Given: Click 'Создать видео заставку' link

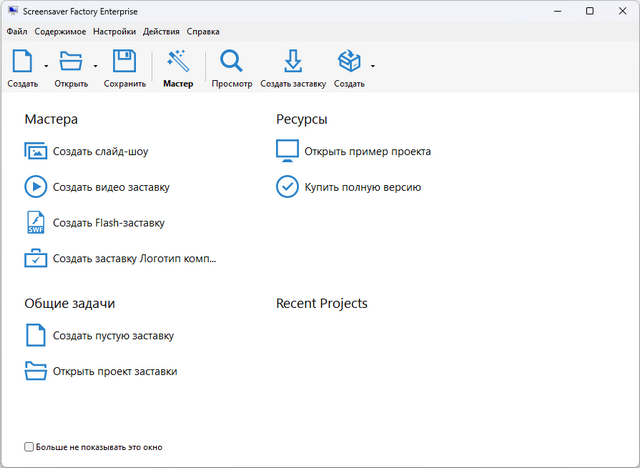Looking at the screenshot, I should click(x=111, y=187).
